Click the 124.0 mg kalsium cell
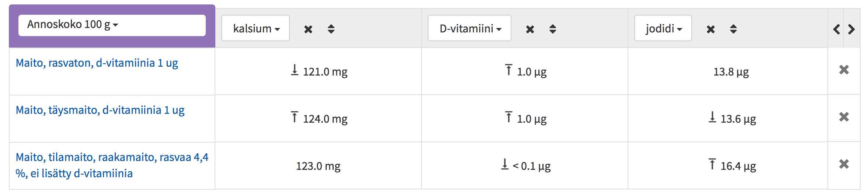868x196 pixels. click(x=319, y=118)
